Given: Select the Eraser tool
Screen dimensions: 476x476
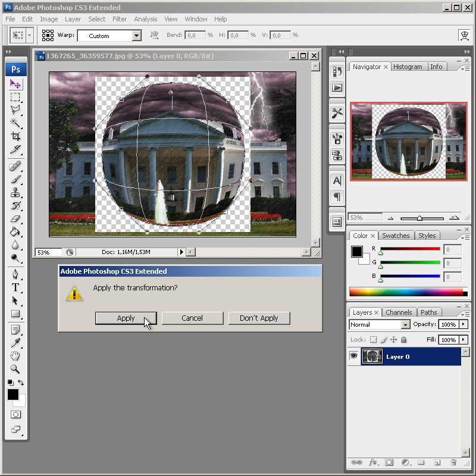Looking at the screenshot, I should coord(15,218).
